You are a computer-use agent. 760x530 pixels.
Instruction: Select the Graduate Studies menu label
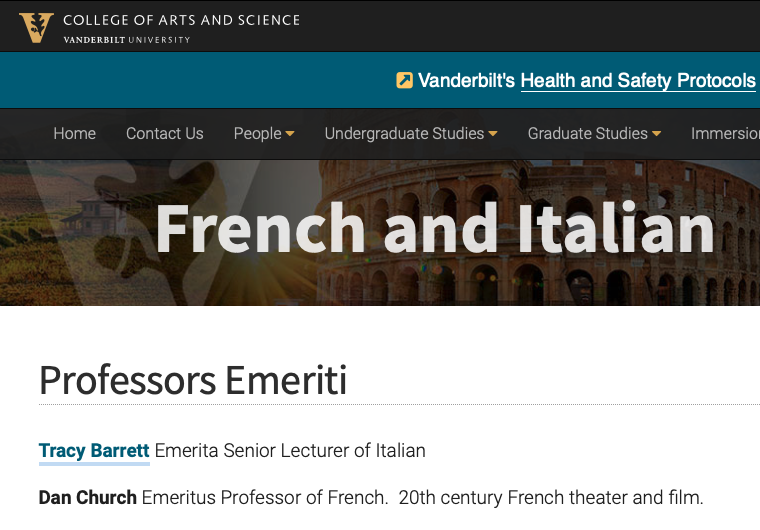(587, 133)
